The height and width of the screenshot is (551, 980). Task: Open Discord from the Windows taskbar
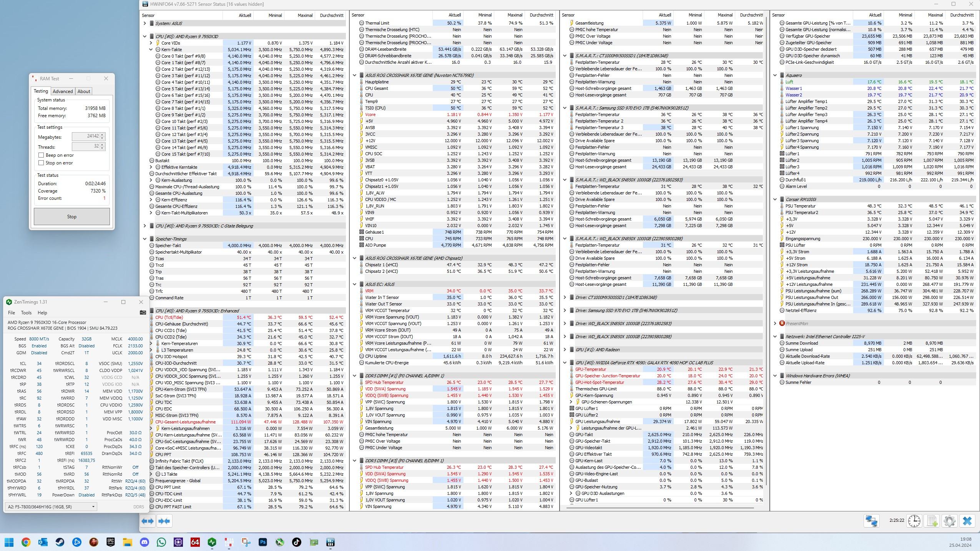tap(145, 542)
